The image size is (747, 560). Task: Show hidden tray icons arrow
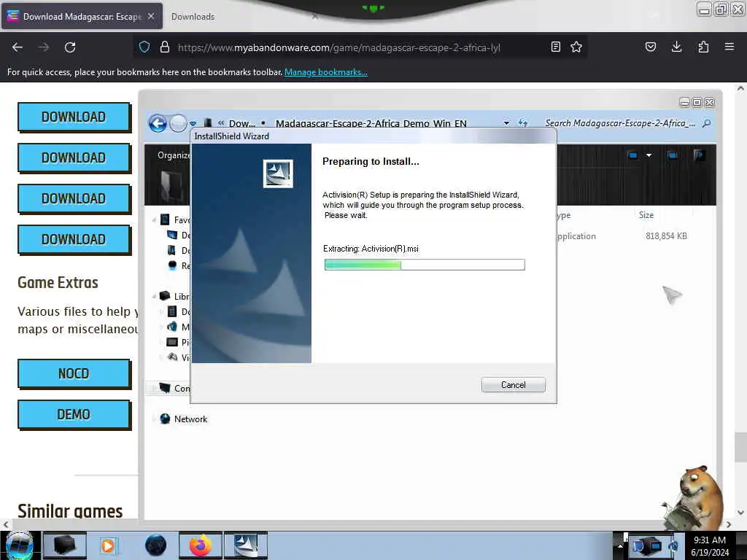pos(620,545)
